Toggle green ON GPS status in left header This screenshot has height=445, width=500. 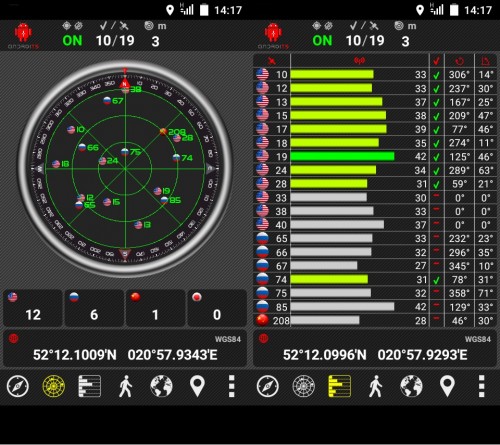(x=72, y=41)
